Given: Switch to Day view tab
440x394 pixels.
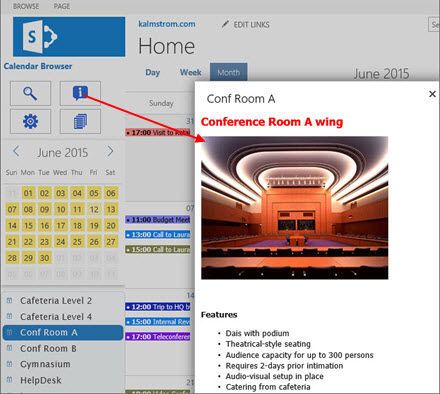Looking at the screenshot, I should click(153, 72).
